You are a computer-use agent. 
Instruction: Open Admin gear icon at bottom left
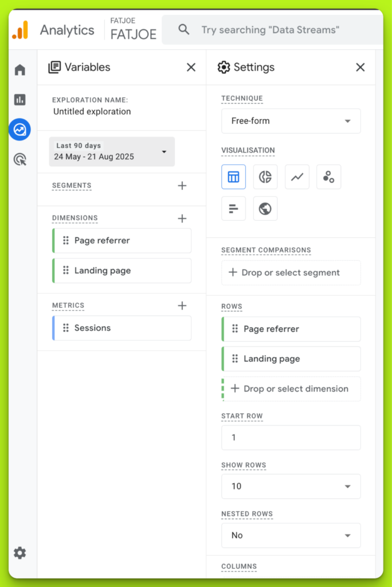(x=20, y=553)
